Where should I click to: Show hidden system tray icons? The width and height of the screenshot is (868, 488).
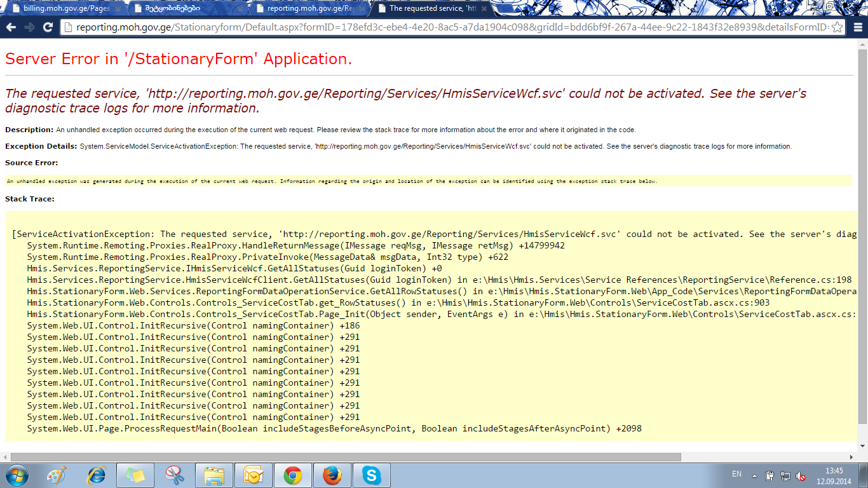coord(754,475)
